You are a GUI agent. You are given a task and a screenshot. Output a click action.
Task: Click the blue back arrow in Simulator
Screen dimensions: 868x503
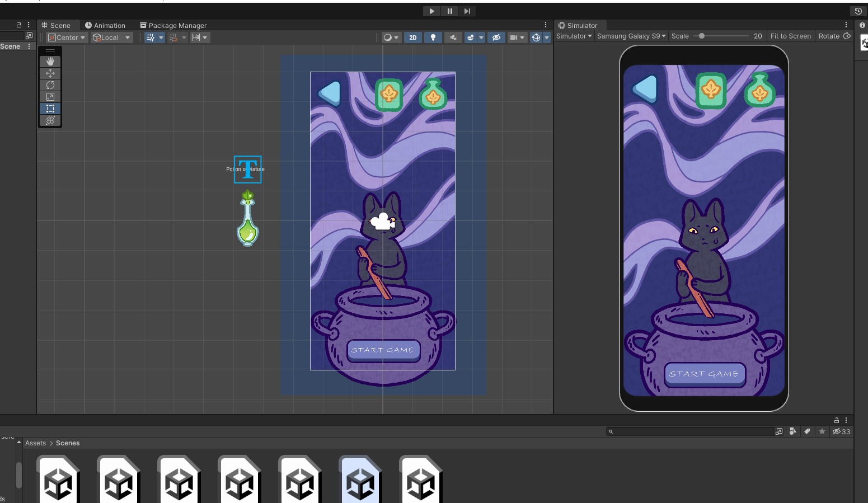pos(645,88)
